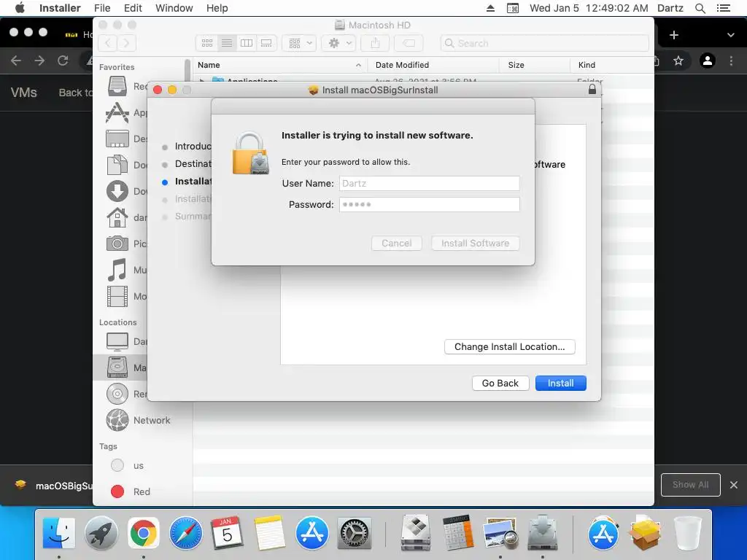Open Chrome three-dot menu
747x560 pixels.
pos(731,61)
